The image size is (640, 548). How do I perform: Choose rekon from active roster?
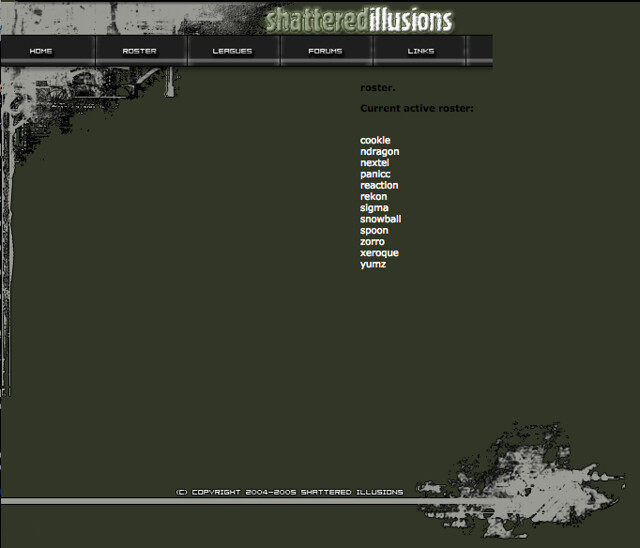coord(373,197)
